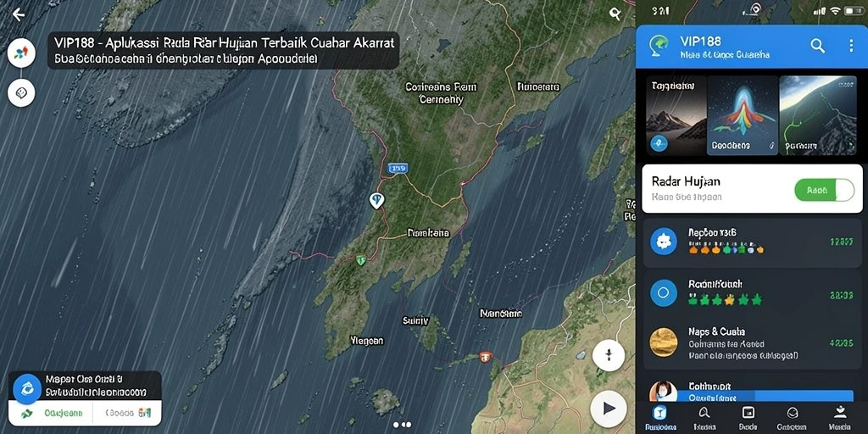Open the magnifier tab in the bottom navigation

704,418
